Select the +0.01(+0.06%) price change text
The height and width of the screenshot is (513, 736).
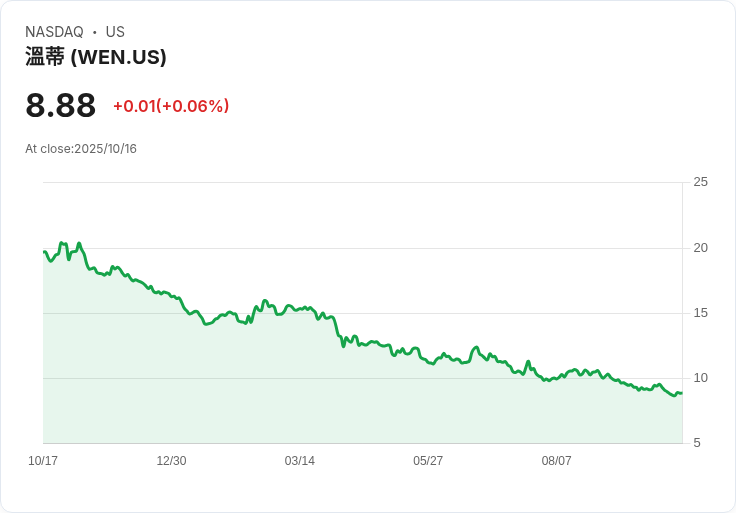[171, 106]
